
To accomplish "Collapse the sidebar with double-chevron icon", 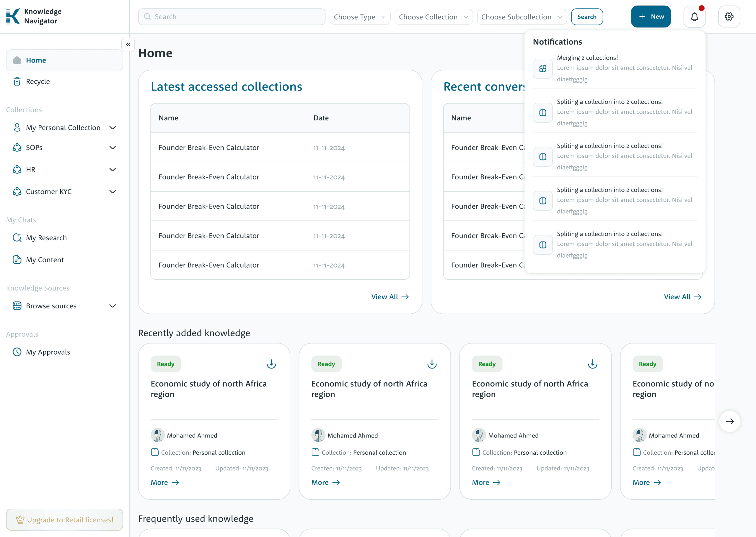I will pos(128,45).
